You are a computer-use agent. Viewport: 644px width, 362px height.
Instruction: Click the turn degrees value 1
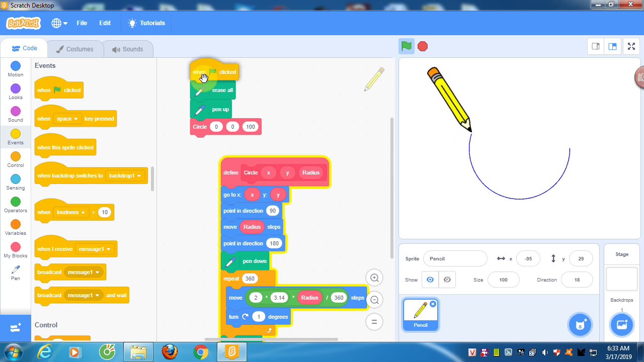(x=259, y=317)
